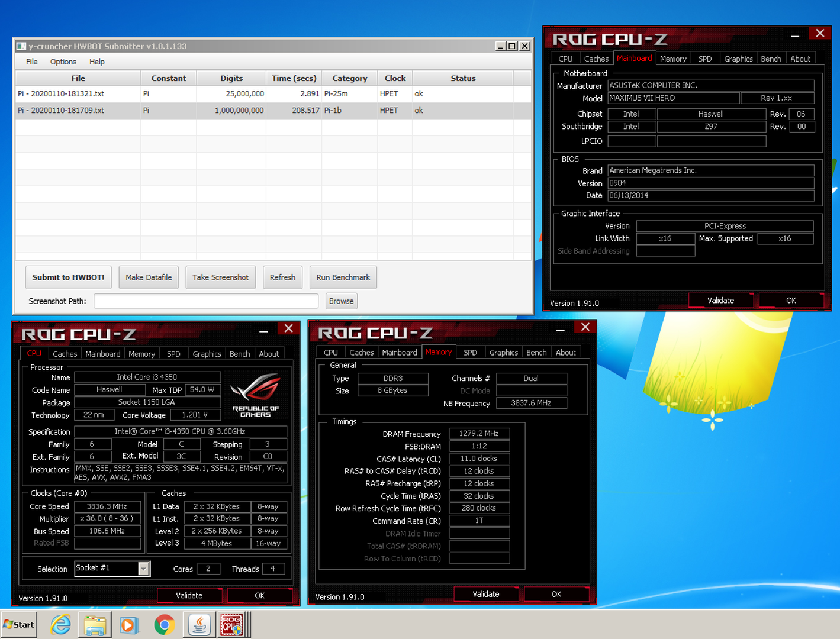
Task: Minimize the Memory CPU-Z window
Action: 560,329
